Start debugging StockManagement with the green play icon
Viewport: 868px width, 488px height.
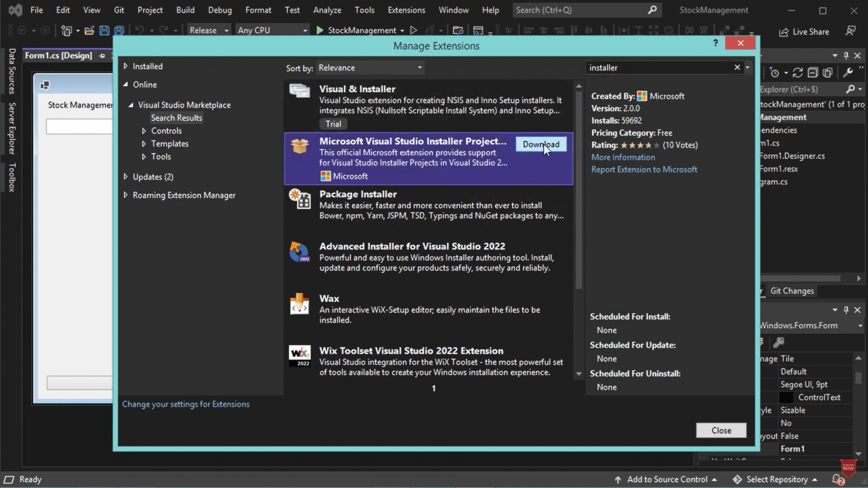pyautogui.click(x=319, y=30)
